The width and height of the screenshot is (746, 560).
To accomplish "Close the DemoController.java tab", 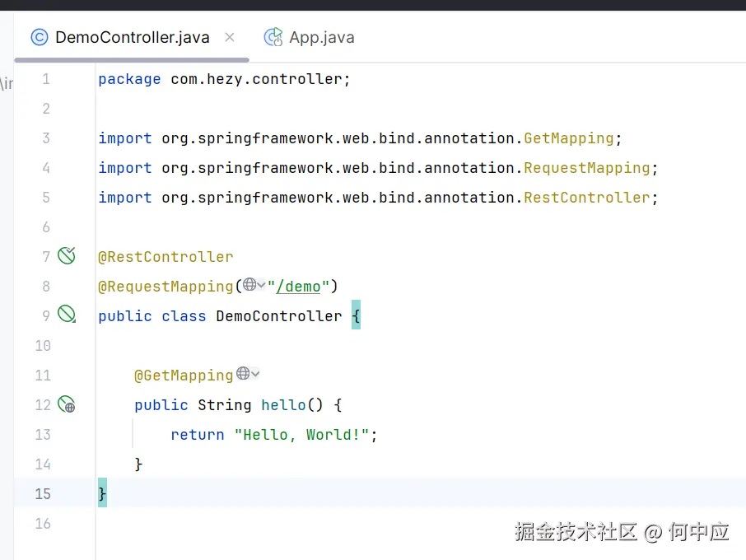I will [230, 37].
